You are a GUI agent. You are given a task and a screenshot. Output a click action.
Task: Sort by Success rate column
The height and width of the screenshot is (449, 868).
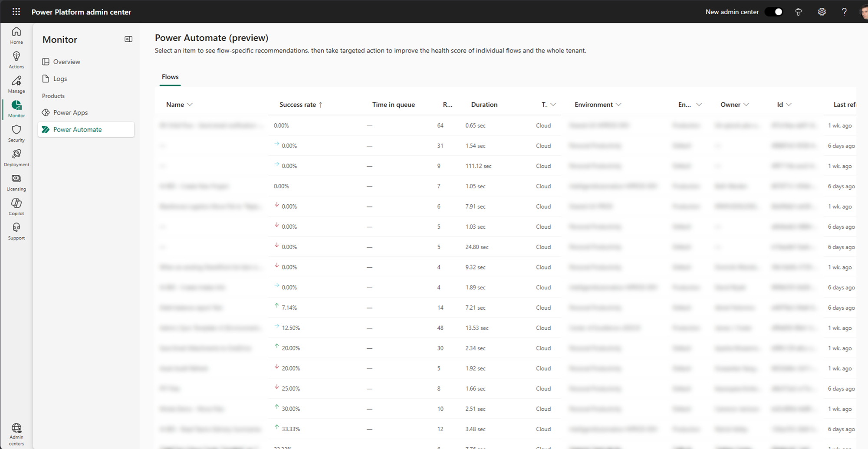click(301, 105)
